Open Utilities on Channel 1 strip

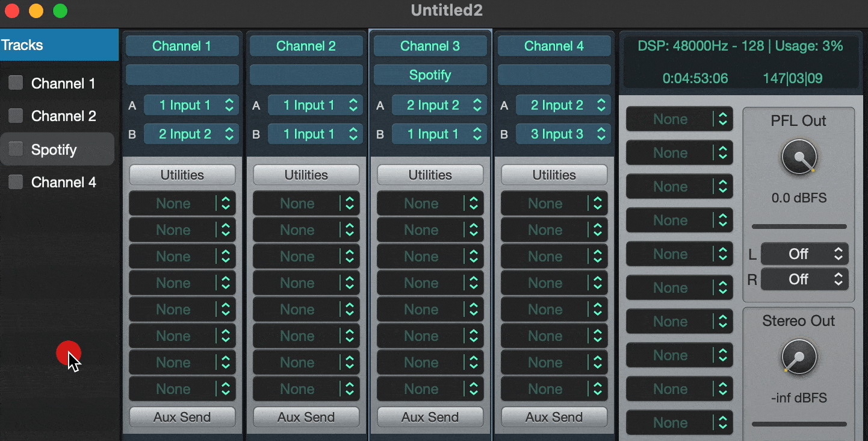click(x=182, y=175)
